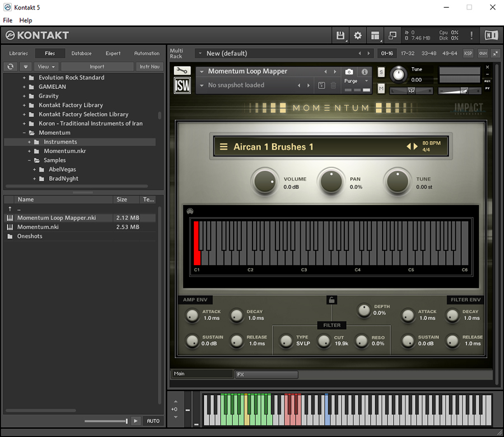This screenshot has height=437, width=504.
Task: Select the next loop with right arrow
Action: (416, 147)
